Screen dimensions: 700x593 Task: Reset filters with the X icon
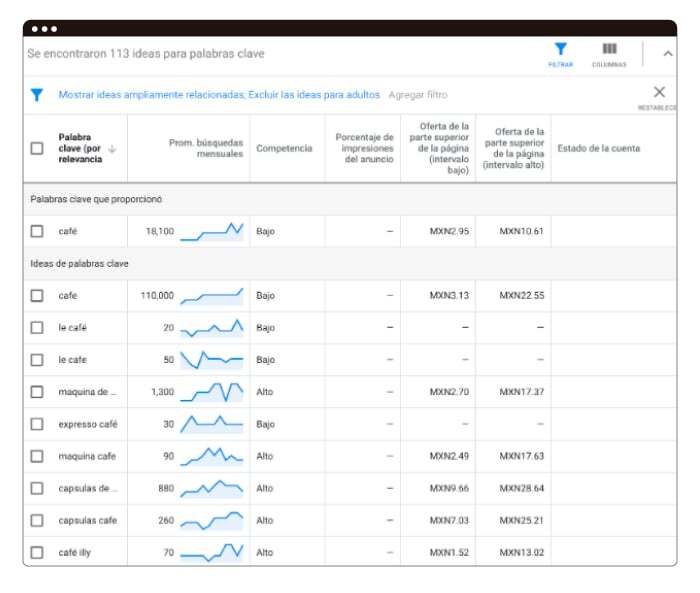click(x=659, y=92)
